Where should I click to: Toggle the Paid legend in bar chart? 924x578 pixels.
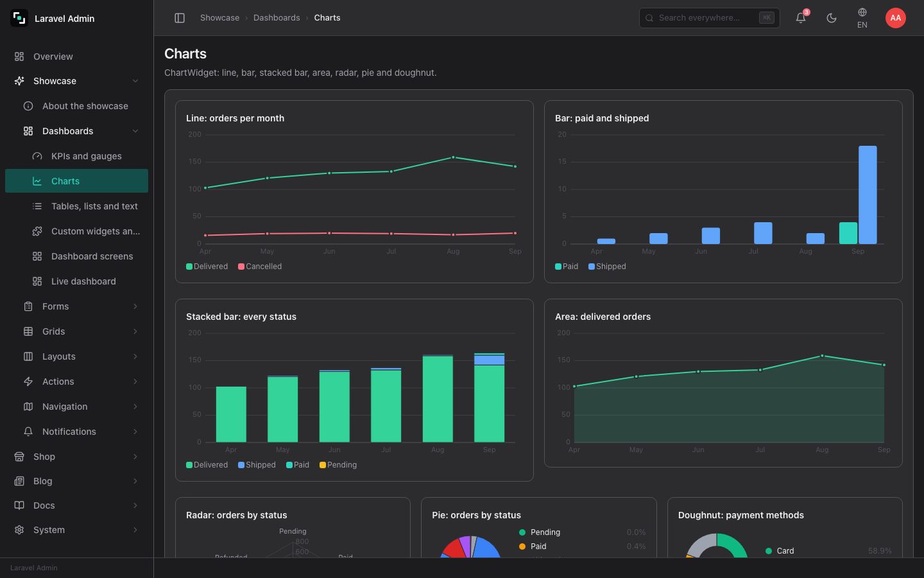tap(567, 267)
